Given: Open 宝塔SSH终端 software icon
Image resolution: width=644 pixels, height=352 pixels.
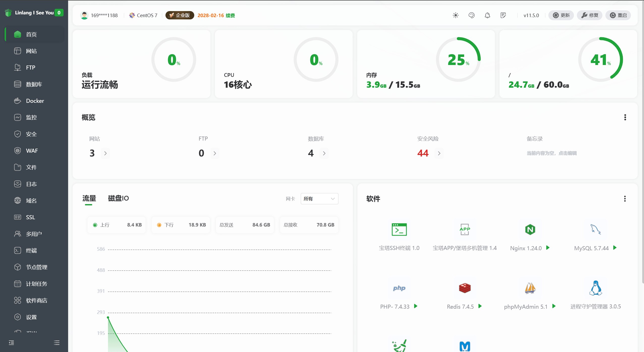Looking at the screenshot, I should coord(399,229).
